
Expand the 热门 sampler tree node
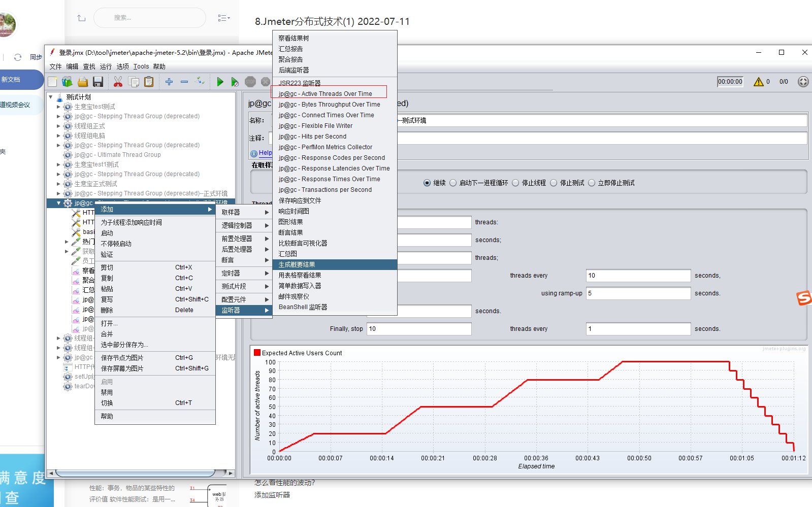coord(67,242)
